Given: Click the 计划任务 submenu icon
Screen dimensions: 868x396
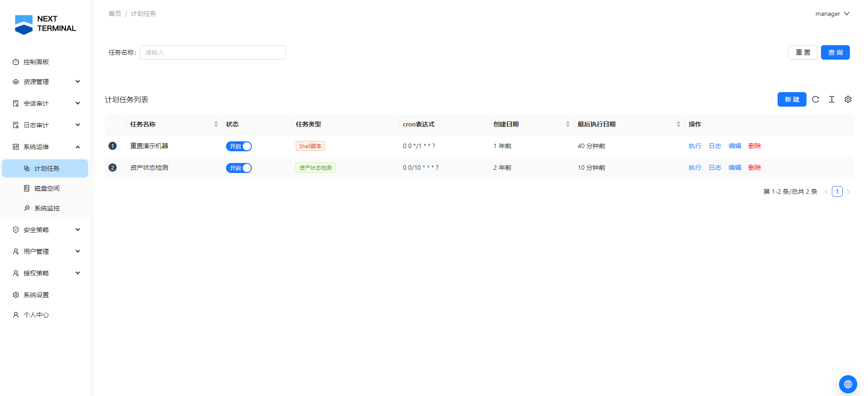Looking at the screenshot, I should tap(27, 168).
